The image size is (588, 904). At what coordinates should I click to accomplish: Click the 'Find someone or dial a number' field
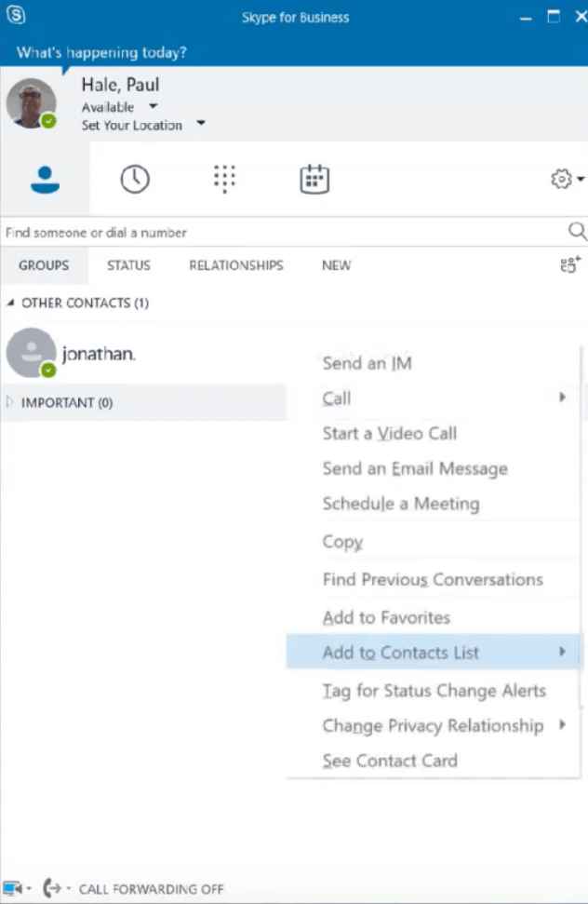[279, 232]
